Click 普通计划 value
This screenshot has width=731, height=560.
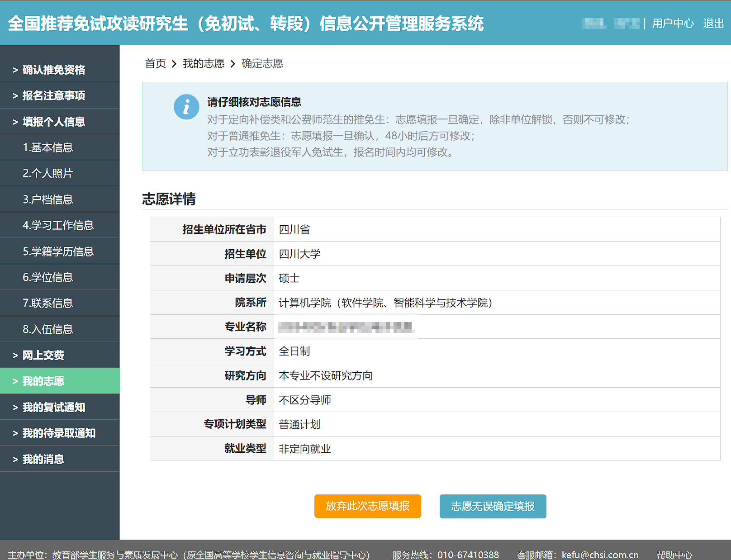pos(299,424)
